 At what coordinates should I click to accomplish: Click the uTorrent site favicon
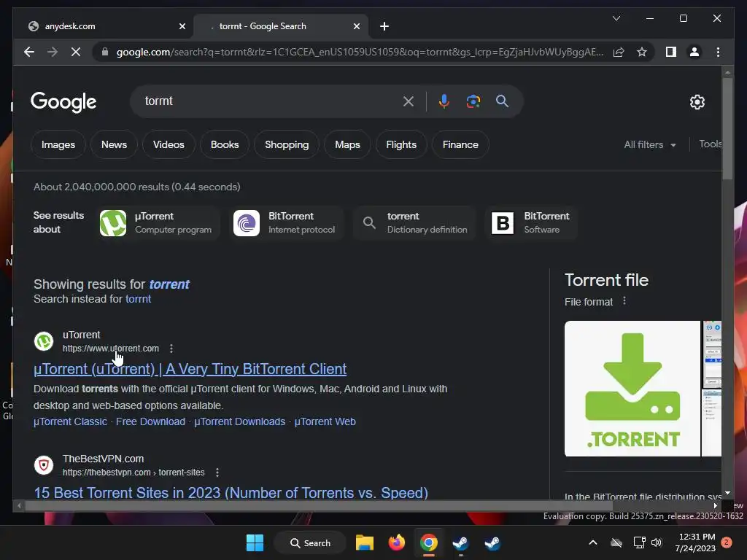click(43, 341)
